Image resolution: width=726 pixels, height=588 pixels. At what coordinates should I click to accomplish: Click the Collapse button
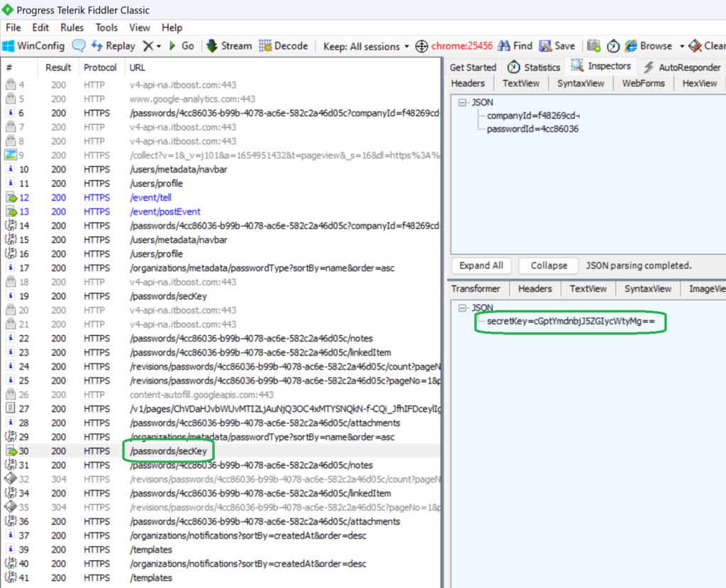pos(549,266)
